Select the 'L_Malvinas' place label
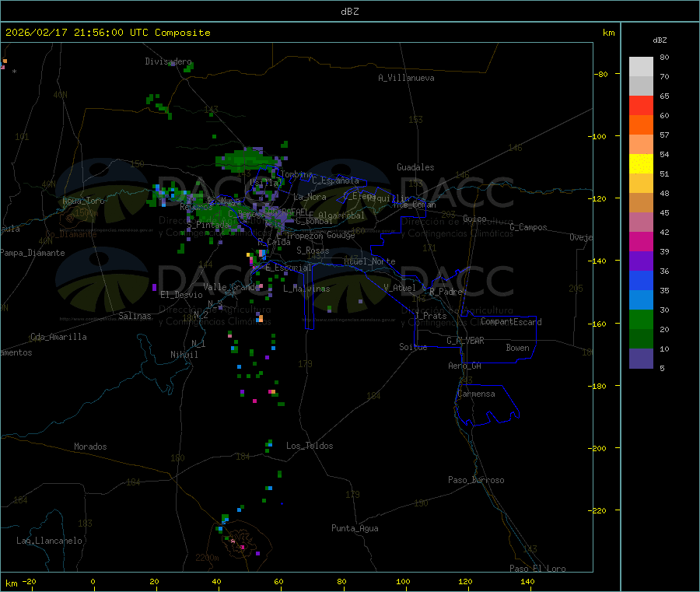 [x=306, y=289]
